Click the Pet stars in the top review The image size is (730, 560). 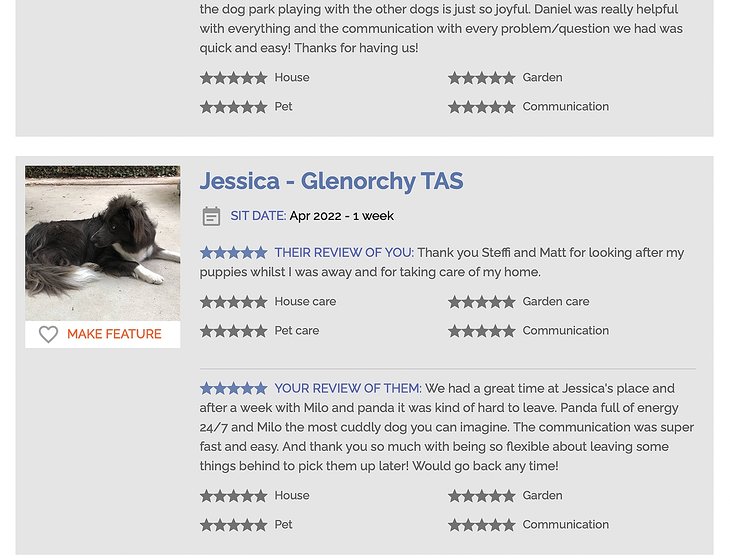233,107
